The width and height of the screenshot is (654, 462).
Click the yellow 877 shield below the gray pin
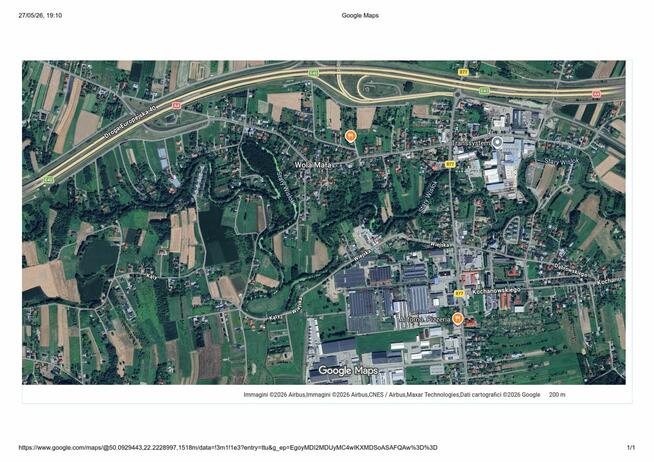pyautogui.click(x=450, y=164)
